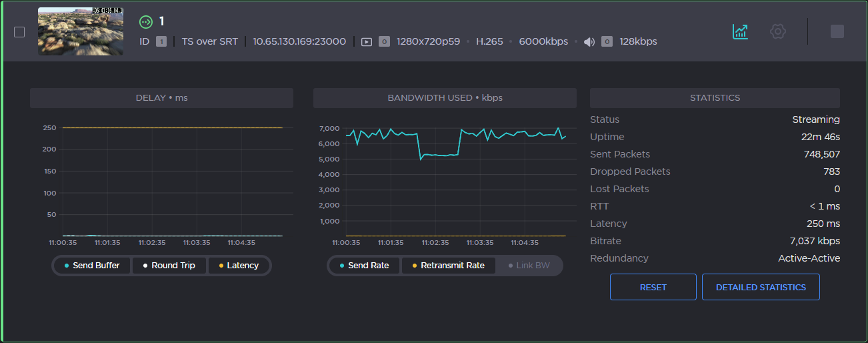This screenshot has width=868, height=343.
Task: Click the video track play icon
Action: coord(367,41)
